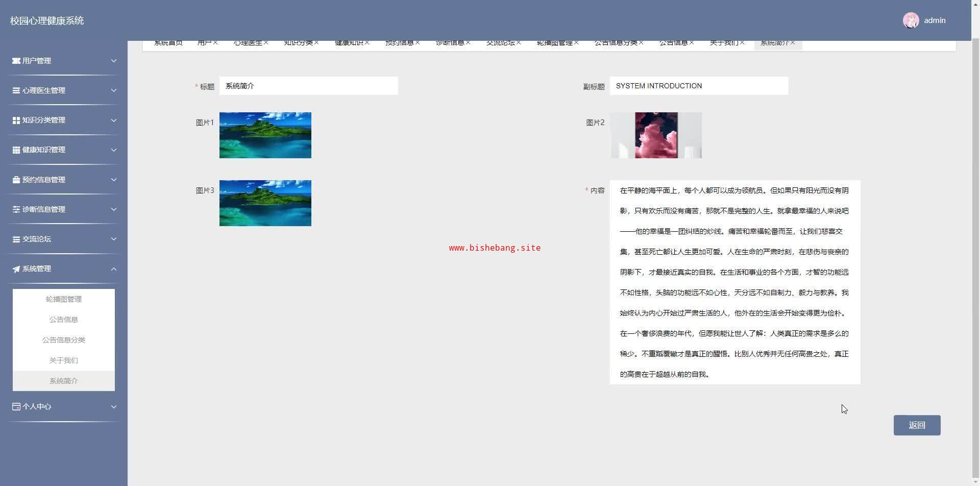The height and width of the screenshot is (486, 980).
Task: Click the 健康知识管理 table icon
Action: [x=16, y=150]
